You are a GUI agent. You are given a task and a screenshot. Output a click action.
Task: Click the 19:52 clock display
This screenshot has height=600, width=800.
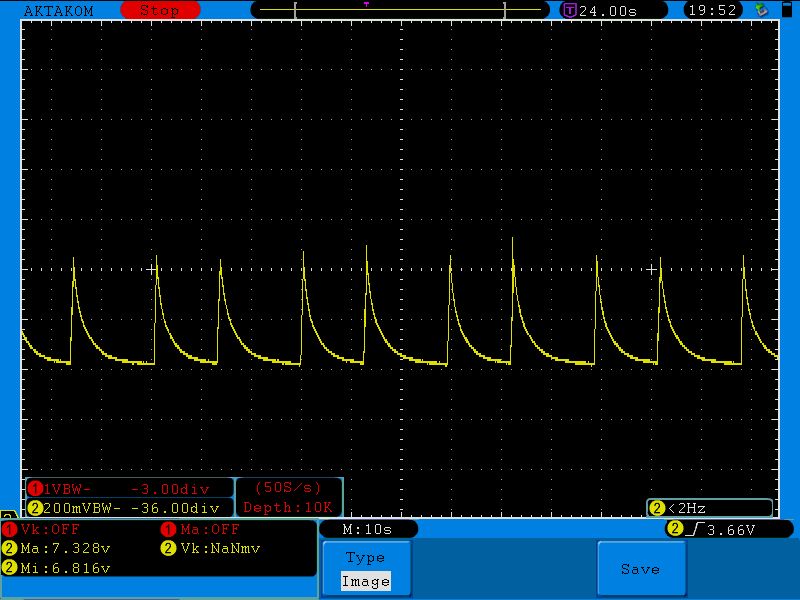point(711,10)
